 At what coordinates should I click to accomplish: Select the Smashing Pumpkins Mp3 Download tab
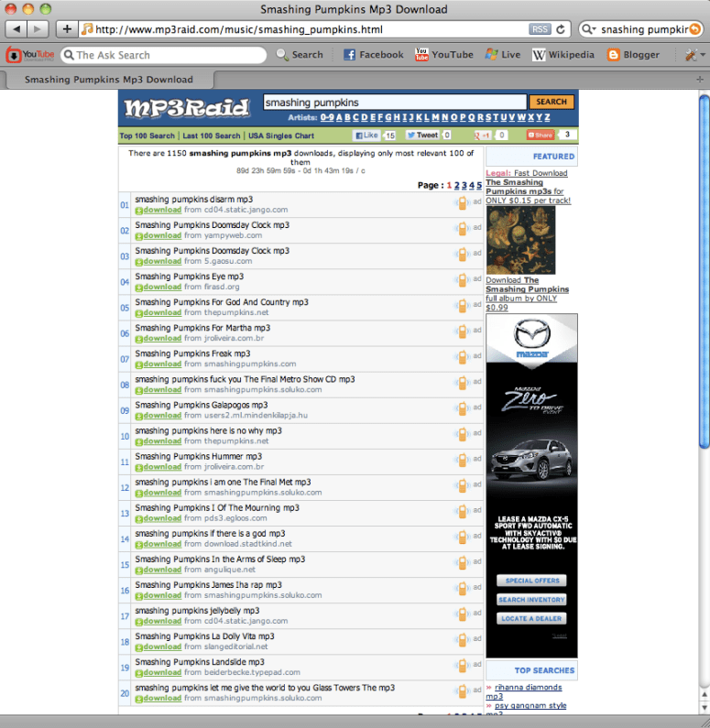pos(108,80)
